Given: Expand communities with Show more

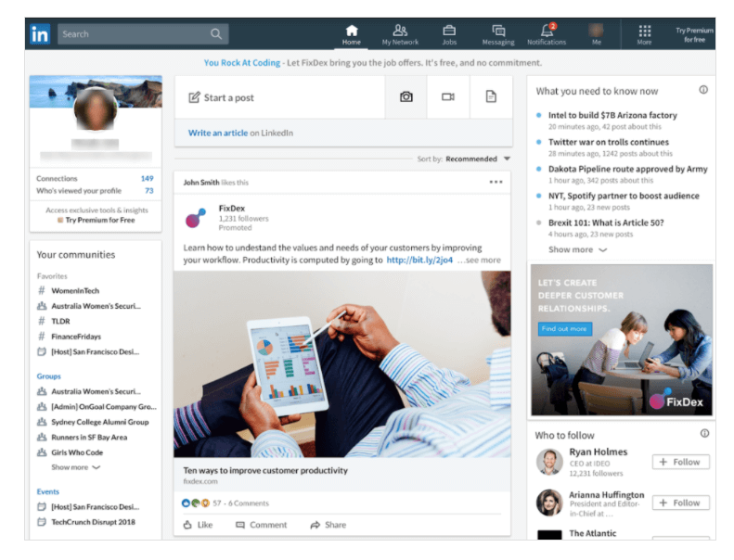Looking at the screenshot, I should [x=76, y=467].
